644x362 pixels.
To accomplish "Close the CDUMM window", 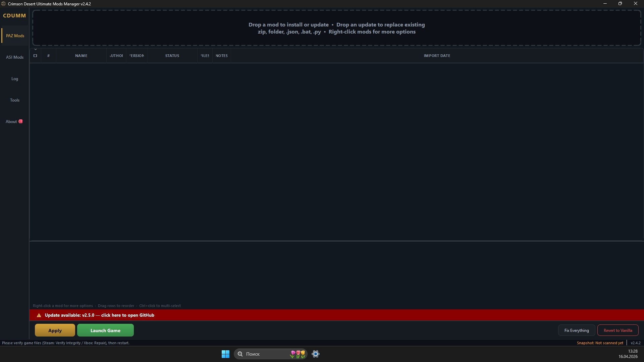I will pyautogui.click(x=636, y=4).
